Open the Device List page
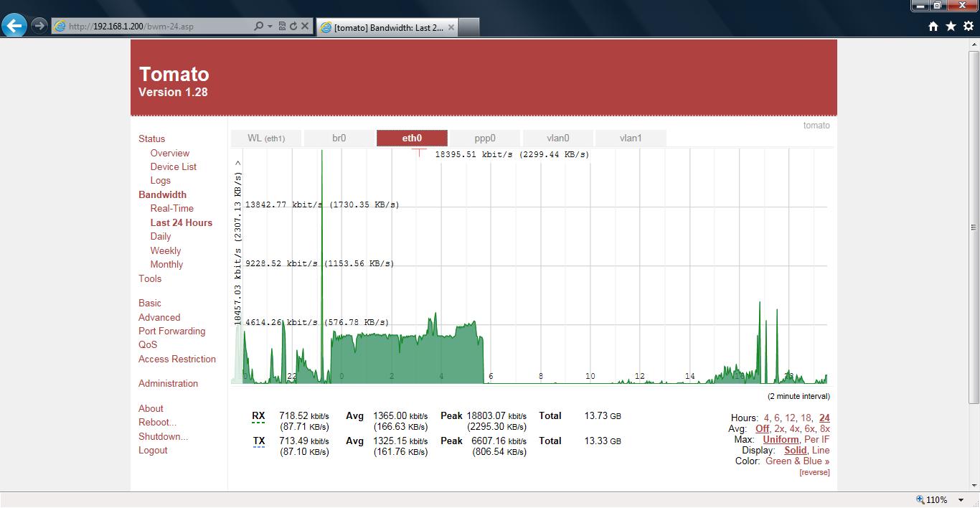The height and width of the screenshot is (508, 980). [x=174, y=166]
